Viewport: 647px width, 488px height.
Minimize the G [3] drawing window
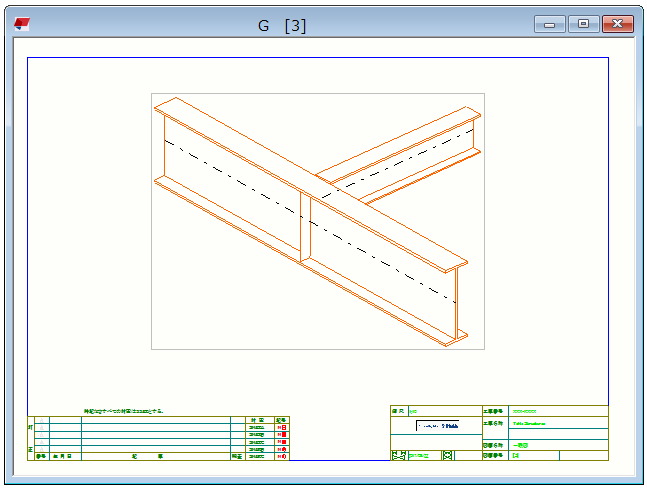point(549,24)
